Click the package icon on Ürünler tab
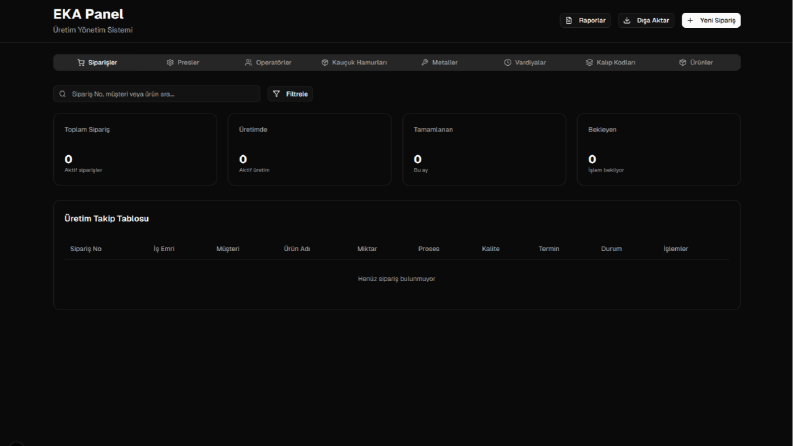The height and width of the screenshot is (446, 793). [683, 63]
